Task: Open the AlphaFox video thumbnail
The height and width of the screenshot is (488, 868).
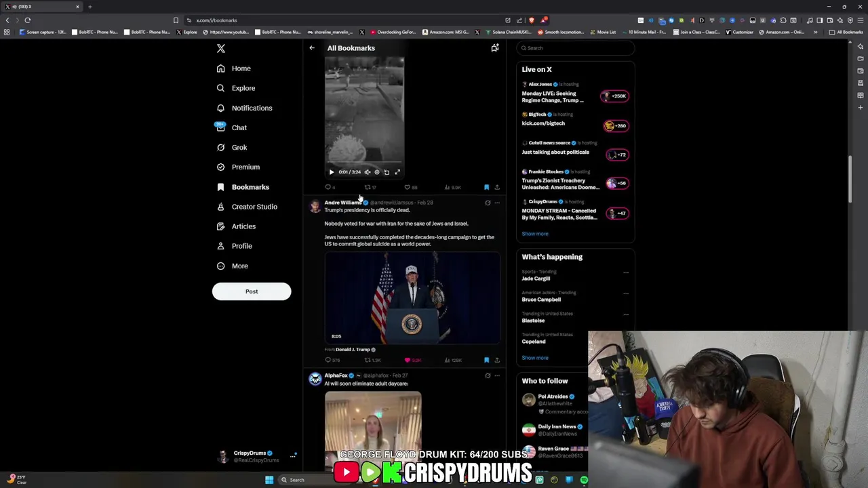Action: pyautogui.click(x=373, y=430)
